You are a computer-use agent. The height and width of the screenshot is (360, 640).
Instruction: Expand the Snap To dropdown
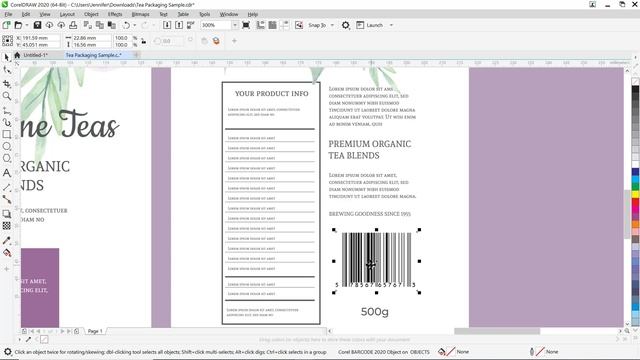click(332, 25)
